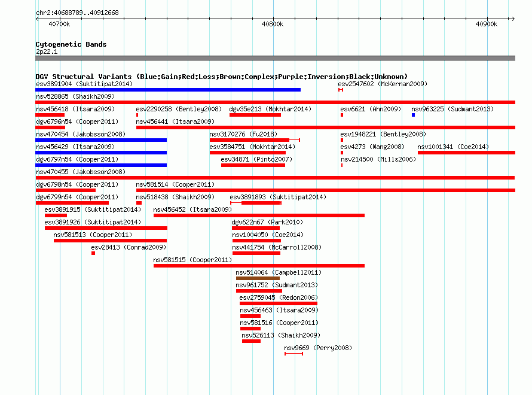
Task: Click nsv441754 (McCarroll2008) label
Action: click(x=277, y=247)
